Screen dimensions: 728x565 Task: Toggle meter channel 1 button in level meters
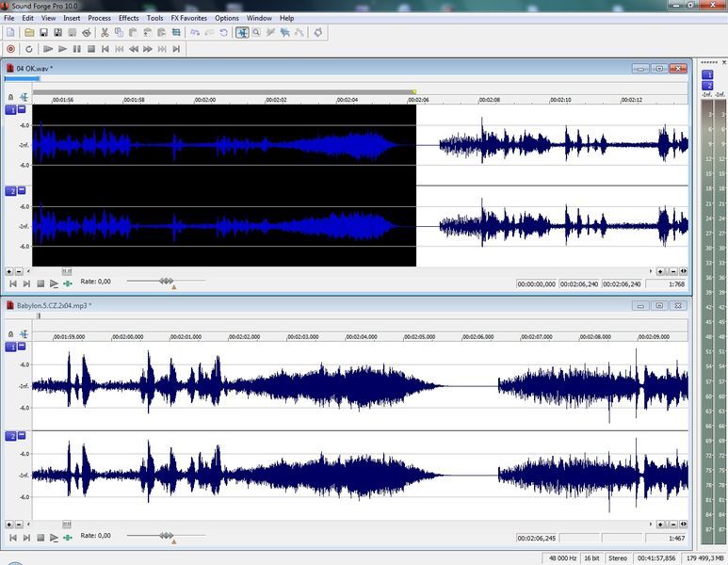click(707, 74)
